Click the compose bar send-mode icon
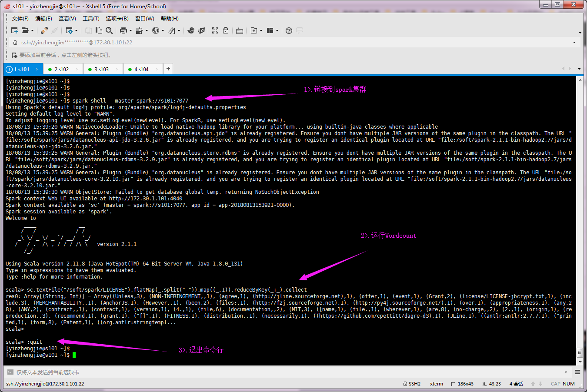The image size is (587, 392). [10, 372]
